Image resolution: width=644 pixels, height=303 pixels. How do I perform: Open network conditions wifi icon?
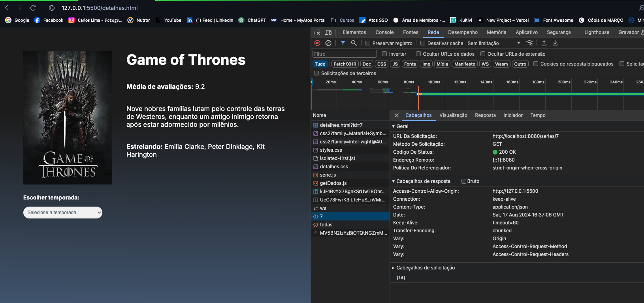pyautogui.click(x=530, y=43)
